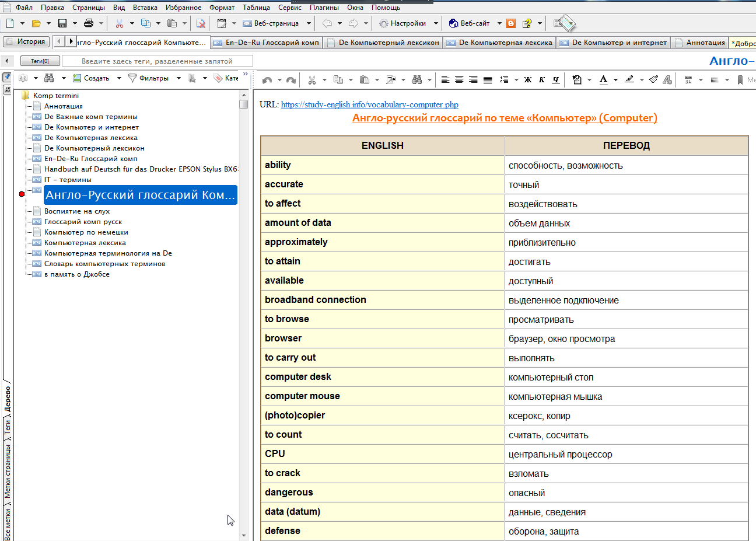Select Komp termini root folder
This screenshot has width=756, height=541.
(x=56, y=95)
